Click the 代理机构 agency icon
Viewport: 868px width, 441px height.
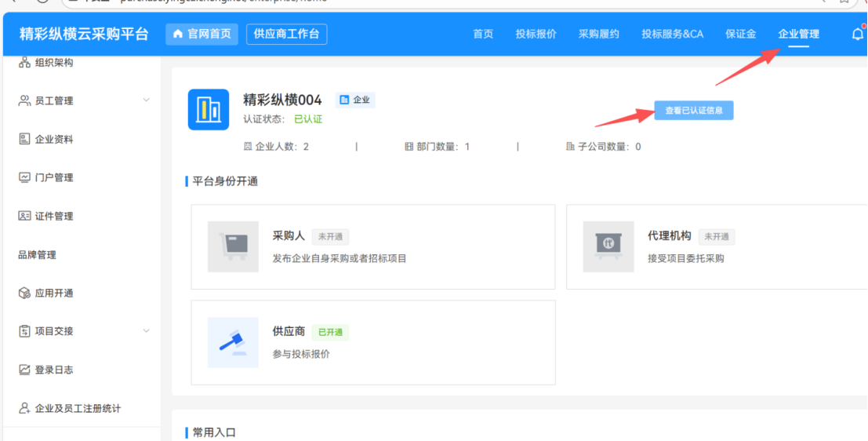pyautogui.click(x=608, y=246)
